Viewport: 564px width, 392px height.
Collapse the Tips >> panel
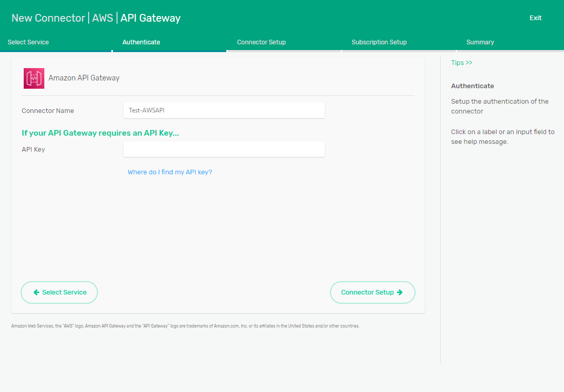[461, 63]
